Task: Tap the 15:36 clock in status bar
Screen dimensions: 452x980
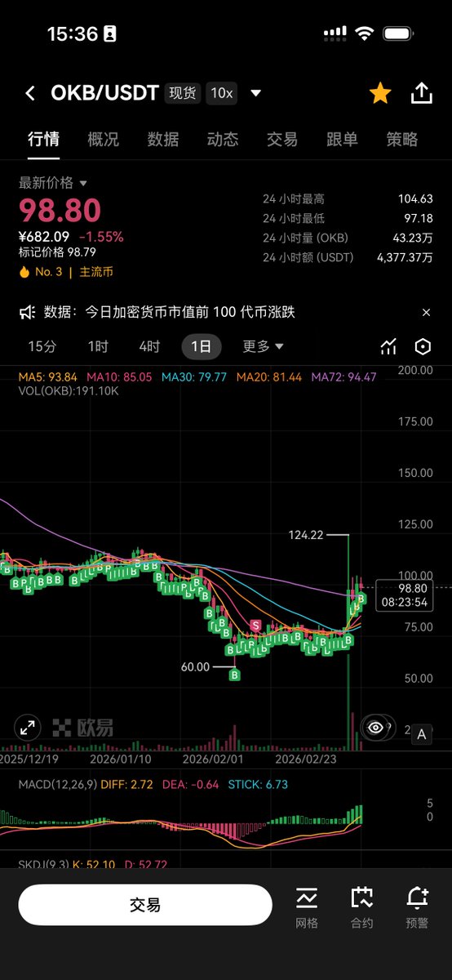Action: point(72,33)
